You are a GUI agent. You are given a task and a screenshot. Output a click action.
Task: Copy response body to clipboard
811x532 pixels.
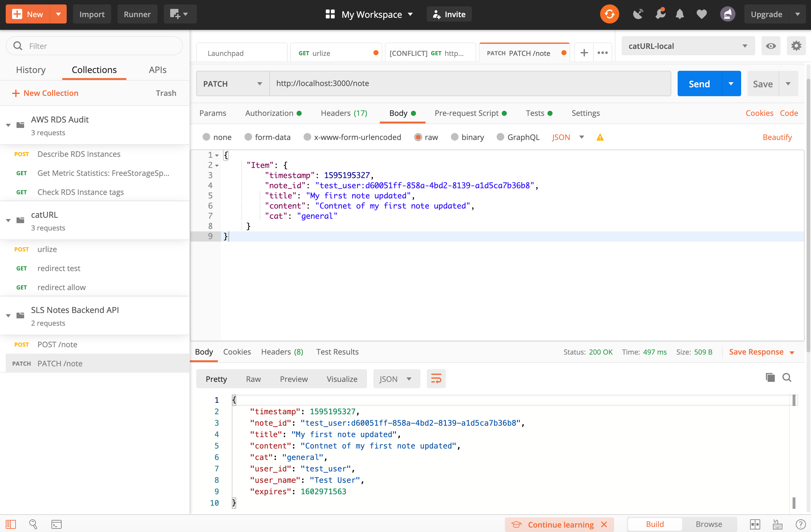pyautogui.click(x=770, y=377)
